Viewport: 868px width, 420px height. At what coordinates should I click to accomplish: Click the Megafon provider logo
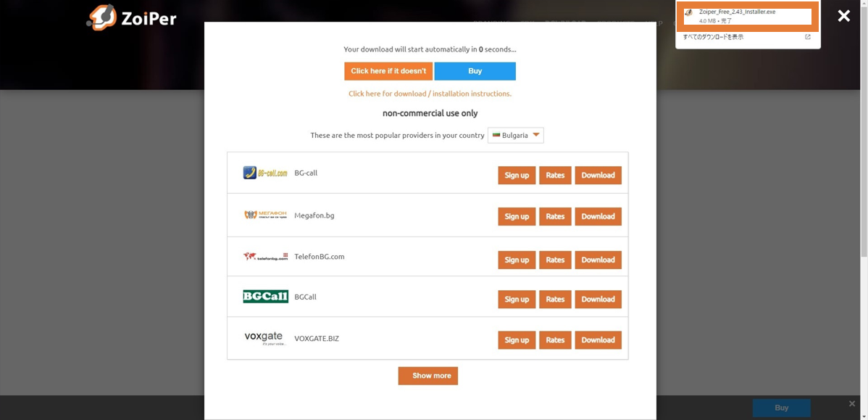click(265, 215)
